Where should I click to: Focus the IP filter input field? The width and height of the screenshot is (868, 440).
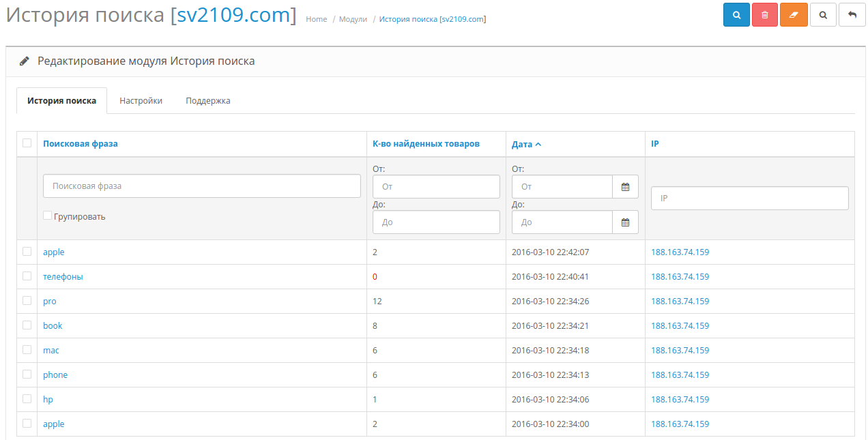[x=749, y=198]
